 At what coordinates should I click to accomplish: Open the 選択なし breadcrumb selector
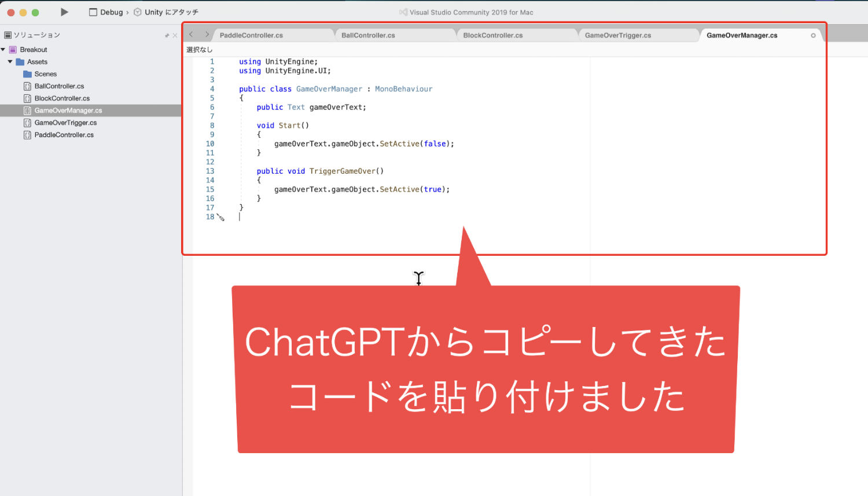200,50
